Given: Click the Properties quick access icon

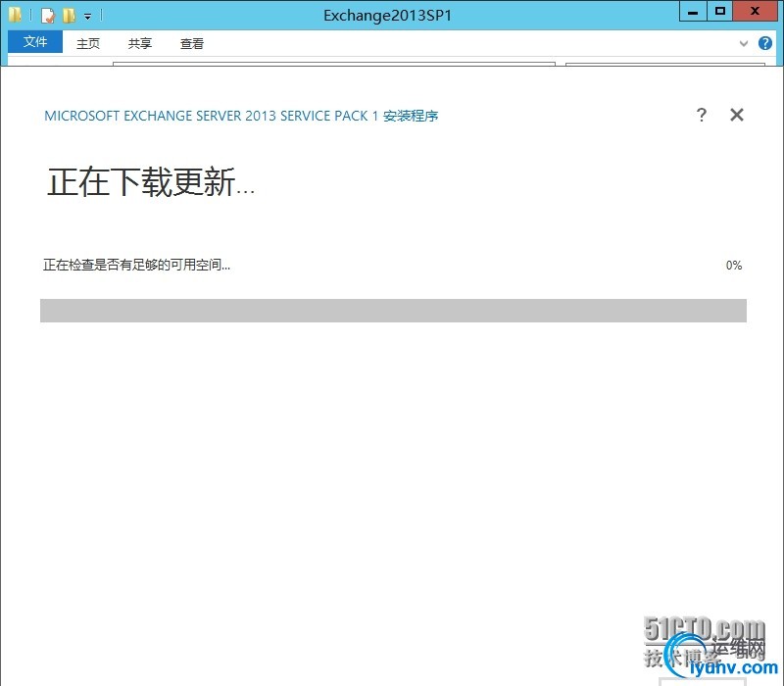Looking at the screenshot, I should [x=47, y=16].
